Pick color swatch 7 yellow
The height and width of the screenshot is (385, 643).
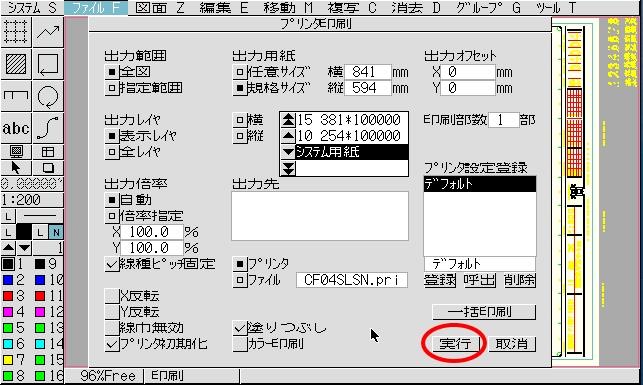[8, 360]
